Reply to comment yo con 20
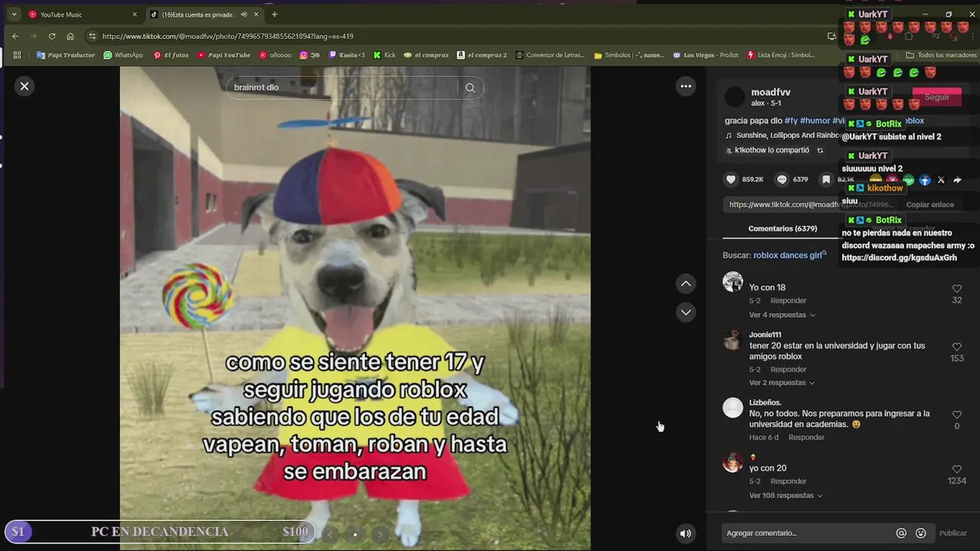The width and height of the screenshot is (980, 551). (x=789, y=481)
